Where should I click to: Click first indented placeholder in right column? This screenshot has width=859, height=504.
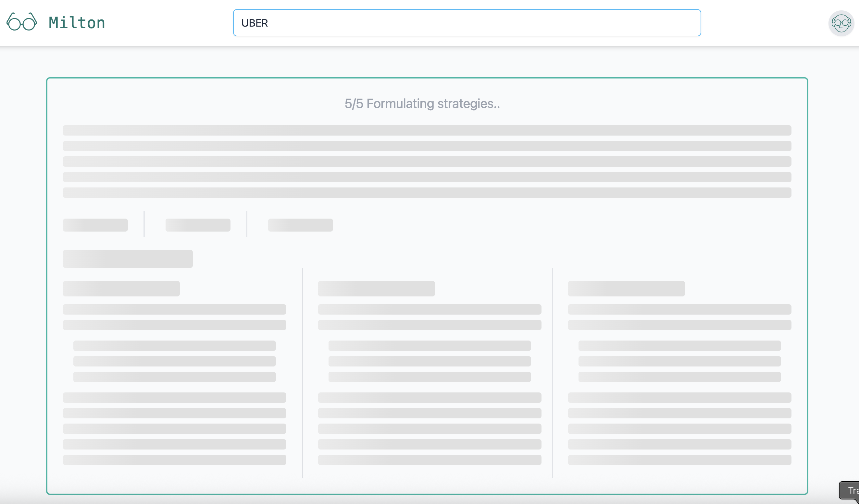(x=679, y=346)
